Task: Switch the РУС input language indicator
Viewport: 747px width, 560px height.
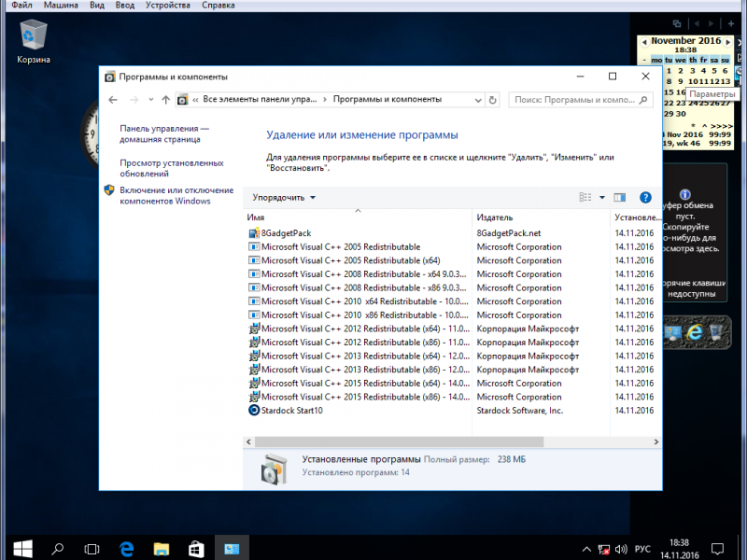Action: coord(642,549)
